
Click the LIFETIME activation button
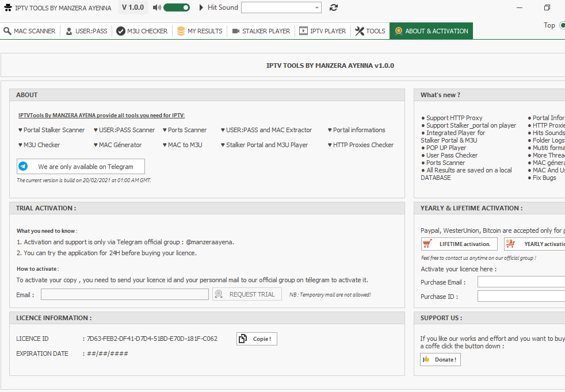[459, 244]
